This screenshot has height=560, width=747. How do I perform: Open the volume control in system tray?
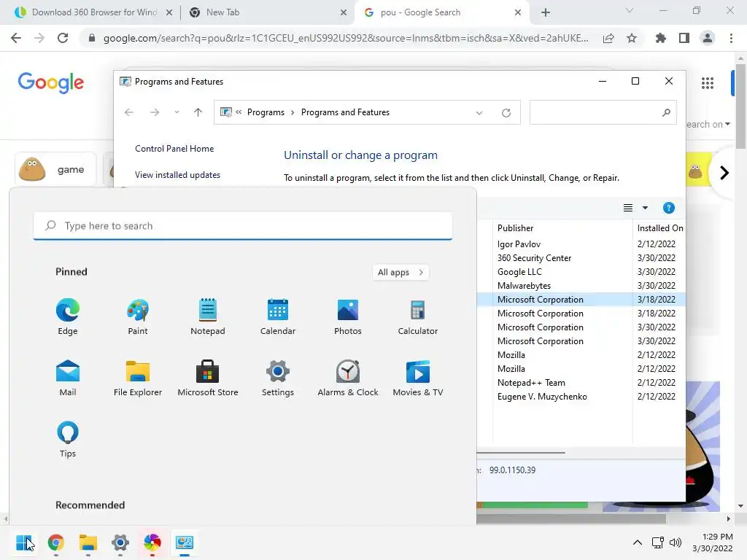676,542
